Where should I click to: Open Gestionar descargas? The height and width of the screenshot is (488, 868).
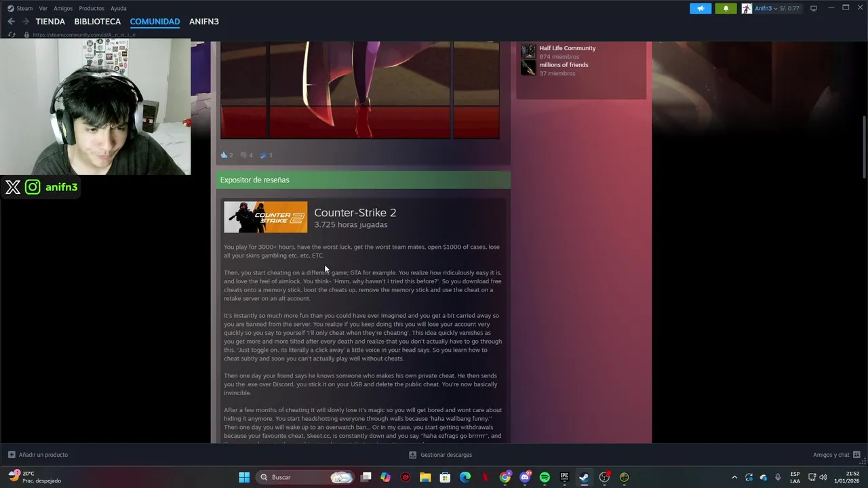click(x=441, y=455)
